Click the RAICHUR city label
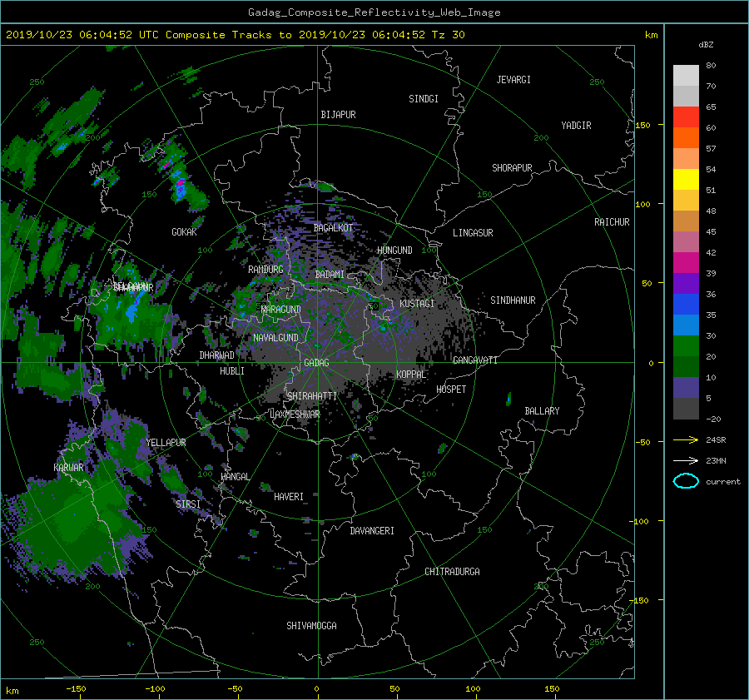Viewport: 749px width, 700px height. coord(612,222)
